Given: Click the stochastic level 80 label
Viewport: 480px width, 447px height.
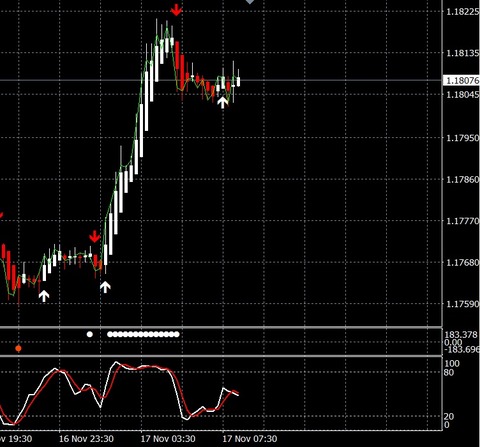Looking at the screenshot, I should pos(449,372).
